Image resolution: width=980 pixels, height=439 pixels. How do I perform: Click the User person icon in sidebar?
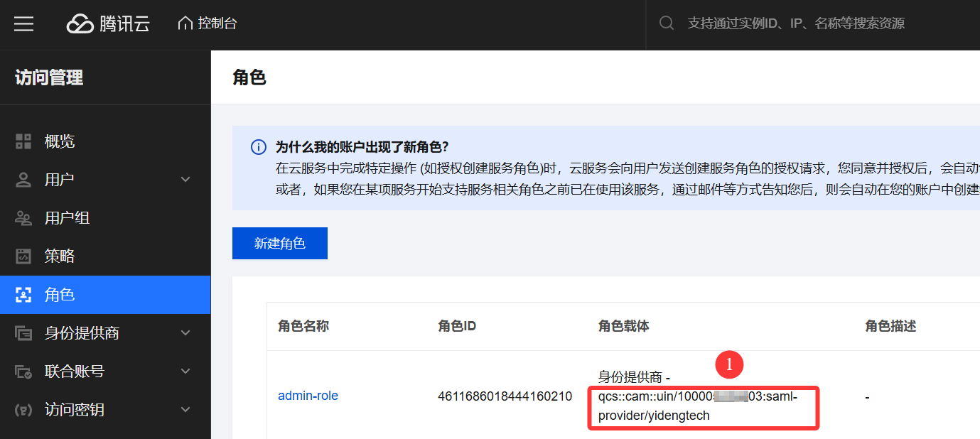pos(24,180)
